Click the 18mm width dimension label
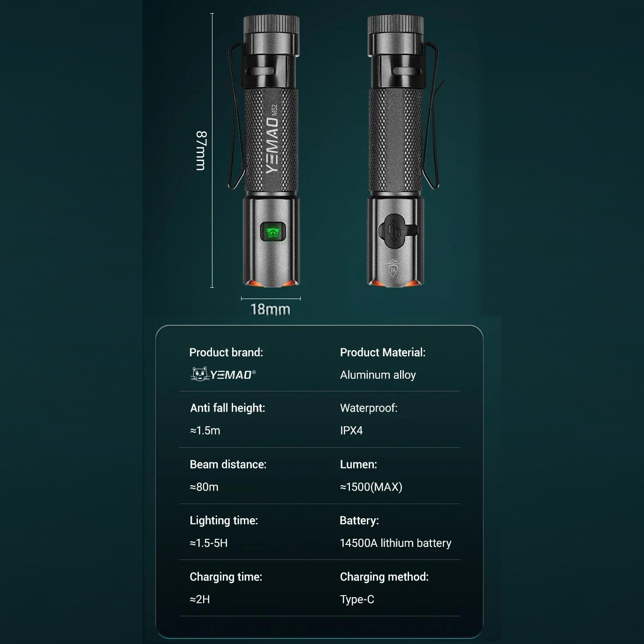Screen dimensions: 644x644 tap(270, 309)
